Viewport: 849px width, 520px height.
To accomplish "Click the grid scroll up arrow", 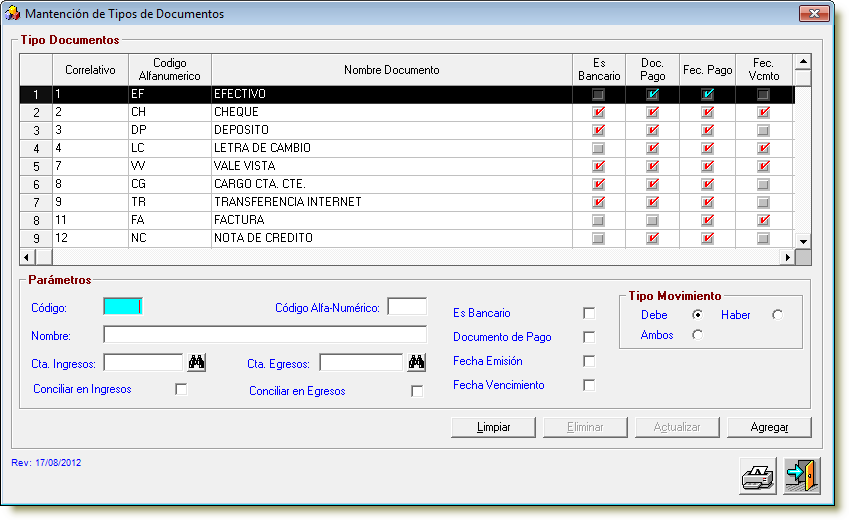I will 803,62.
